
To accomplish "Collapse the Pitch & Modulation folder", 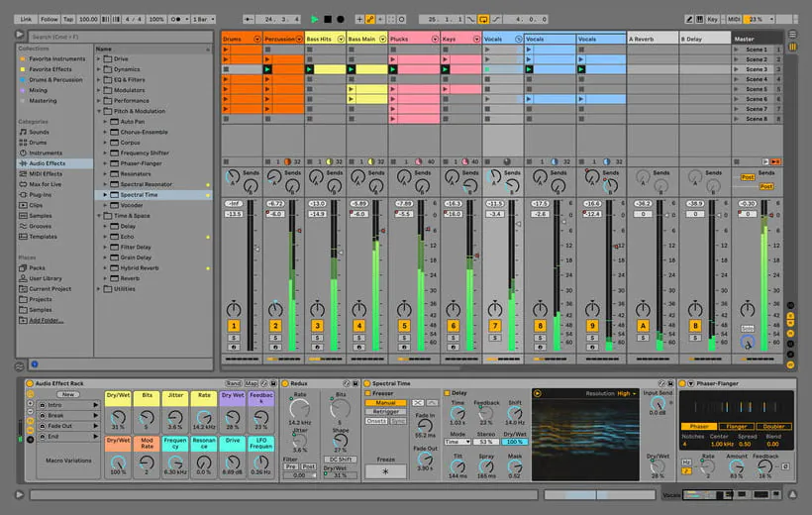I will 101,111.
